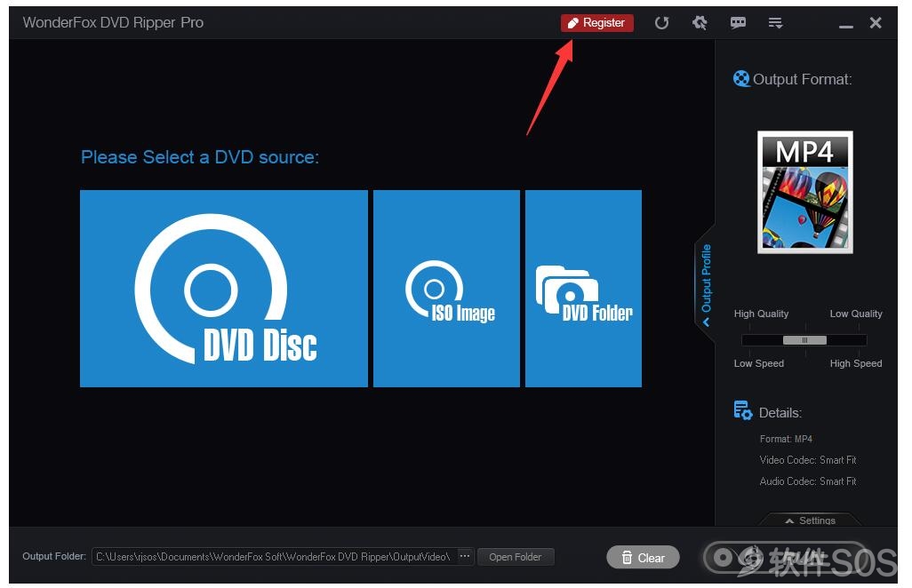The height and width of the screenshot is (588, 912).
Task: Select the DVD Disc source tile
Action: click(224, 288)
